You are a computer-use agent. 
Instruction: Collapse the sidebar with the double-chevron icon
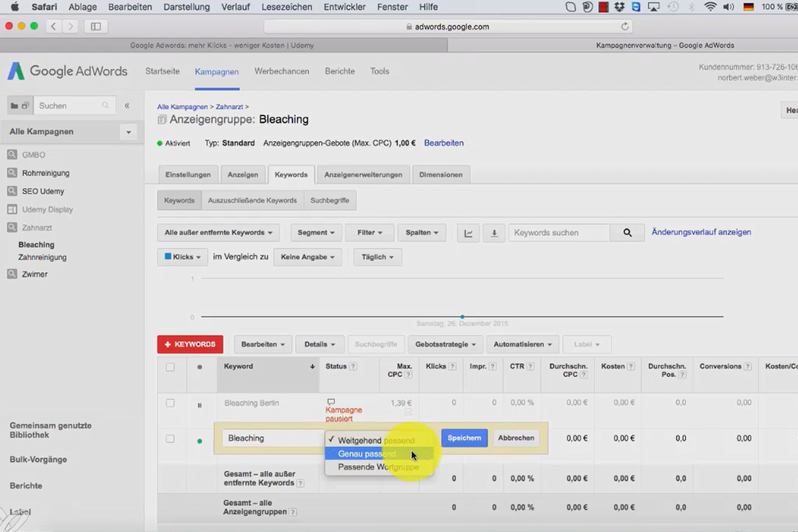pyautogui.click(x=127, y=106)
